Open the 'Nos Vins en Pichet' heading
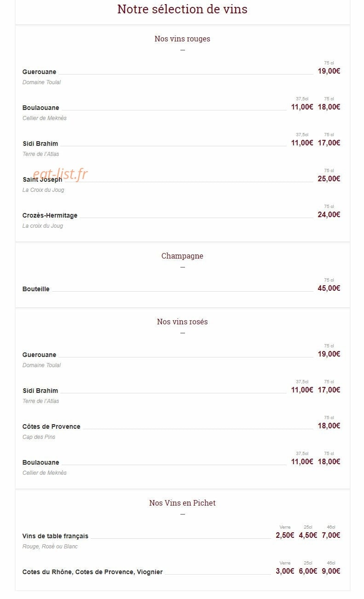Screen dimensions: 364x599 (x=182, y=503)
